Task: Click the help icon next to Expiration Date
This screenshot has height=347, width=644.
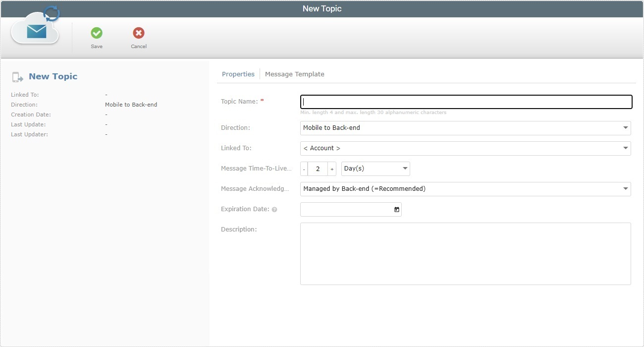Action: tap(274, 209)
